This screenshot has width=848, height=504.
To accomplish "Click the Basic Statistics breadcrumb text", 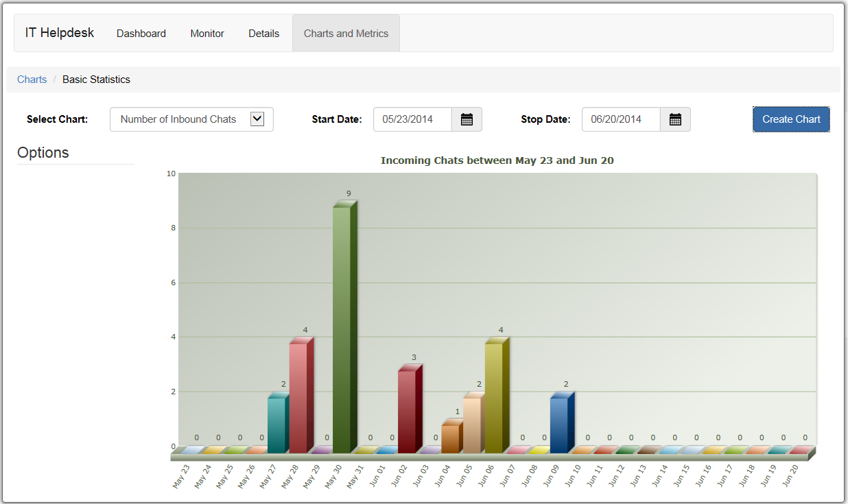I will (96, 80).
